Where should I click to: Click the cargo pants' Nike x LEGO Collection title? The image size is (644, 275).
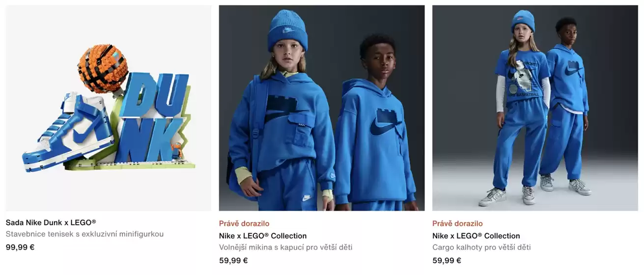click(x=476, y=236)
